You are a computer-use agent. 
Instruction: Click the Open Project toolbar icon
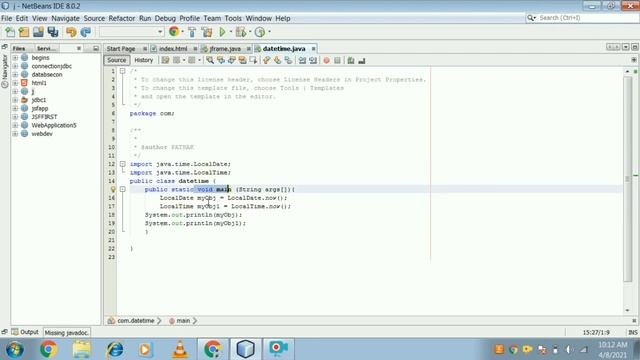click(x=38, y=32)
